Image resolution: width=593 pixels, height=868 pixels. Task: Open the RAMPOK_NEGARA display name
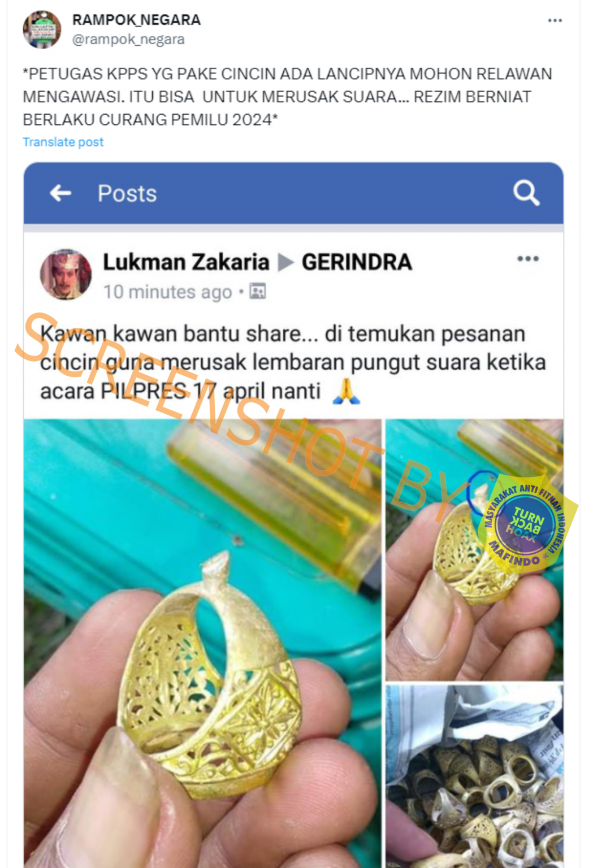pos(136,20)
